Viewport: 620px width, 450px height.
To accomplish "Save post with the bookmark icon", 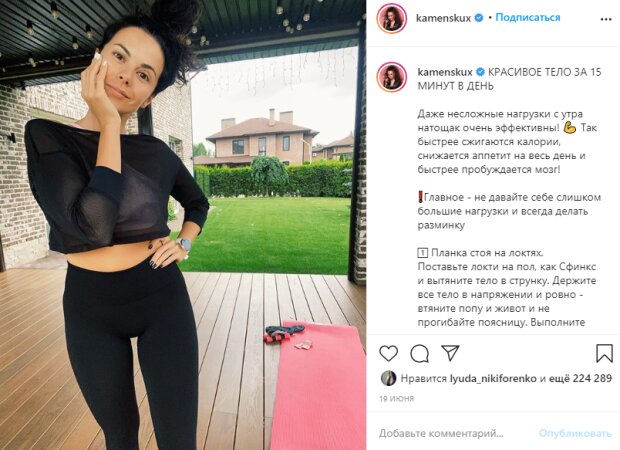I will coord(604,353).
